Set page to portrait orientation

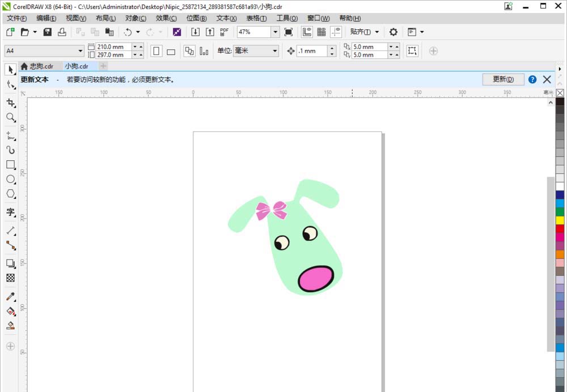coord(156,51)
